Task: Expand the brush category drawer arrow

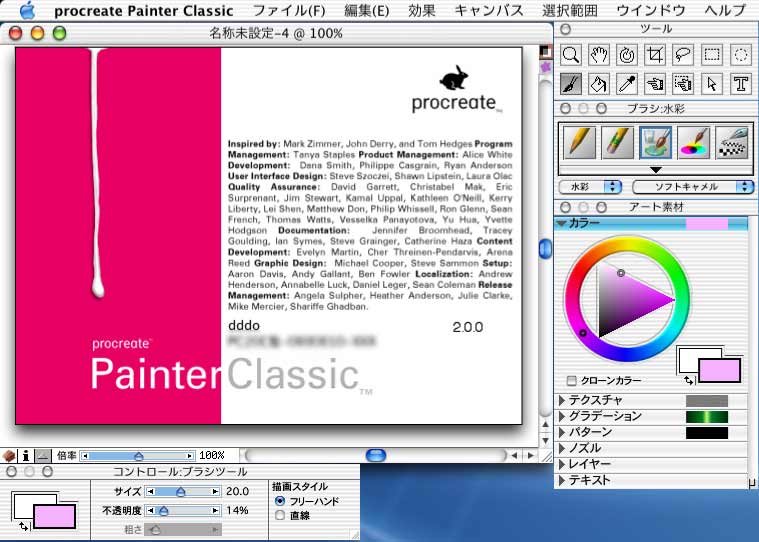Action: coord(655,170)
